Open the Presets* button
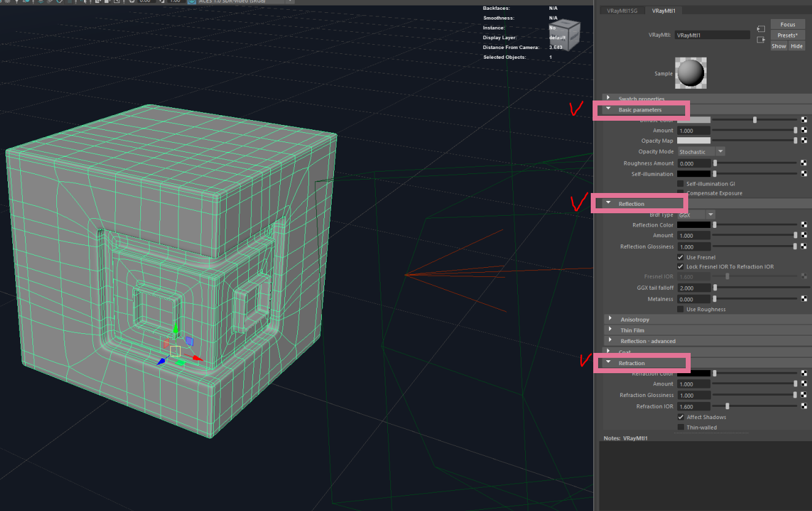The width and height of the screenshot is (812, 511). (x=787, y=35)
